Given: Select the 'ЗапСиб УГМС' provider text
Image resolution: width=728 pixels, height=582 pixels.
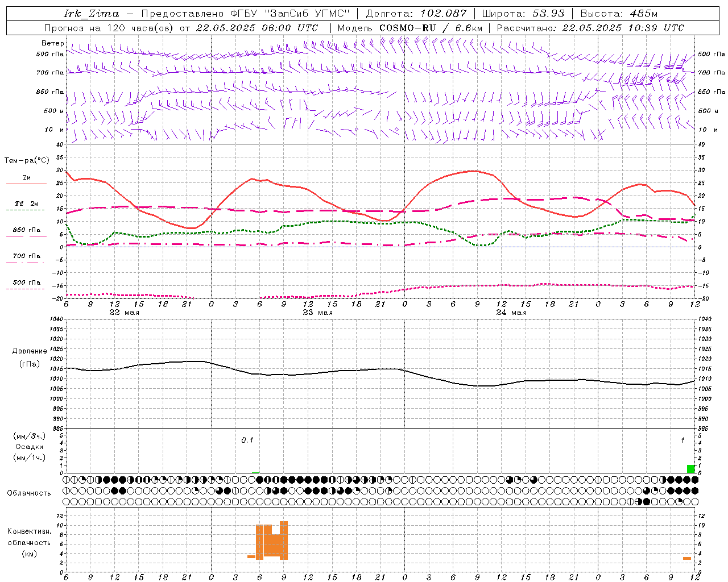Looking at the screenshot, I should [307, 14].
